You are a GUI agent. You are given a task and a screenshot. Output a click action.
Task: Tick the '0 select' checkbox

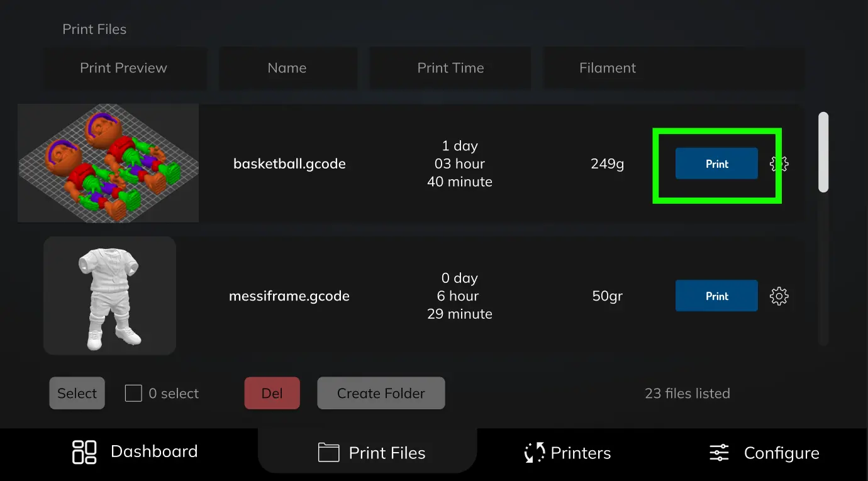point(133,394)
